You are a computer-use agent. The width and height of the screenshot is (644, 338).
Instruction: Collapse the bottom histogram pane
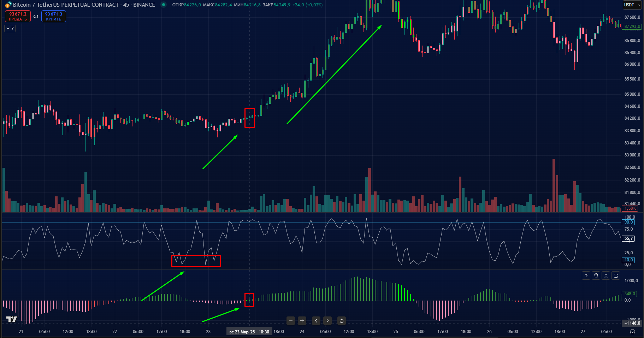tap(606, 275)
